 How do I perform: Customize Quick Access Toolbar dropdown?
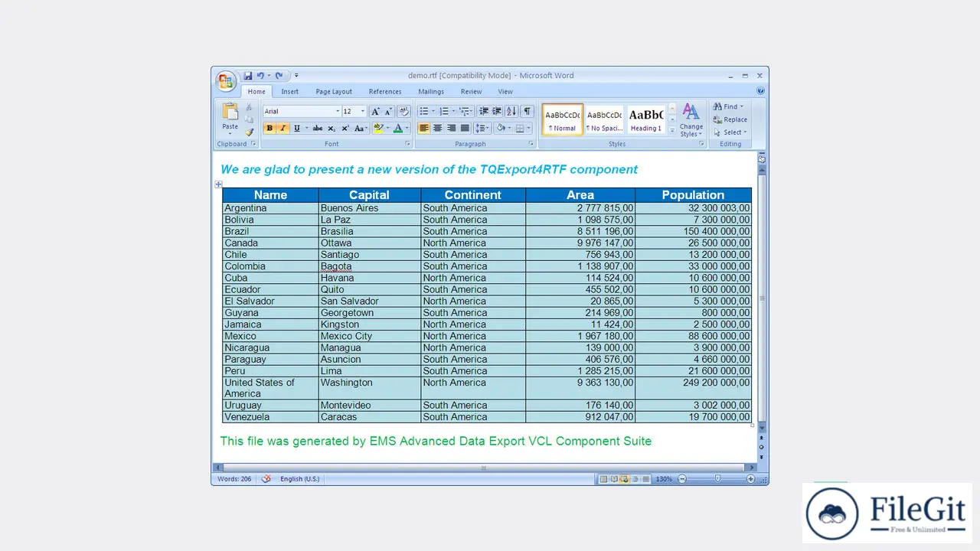pos(296,76)
